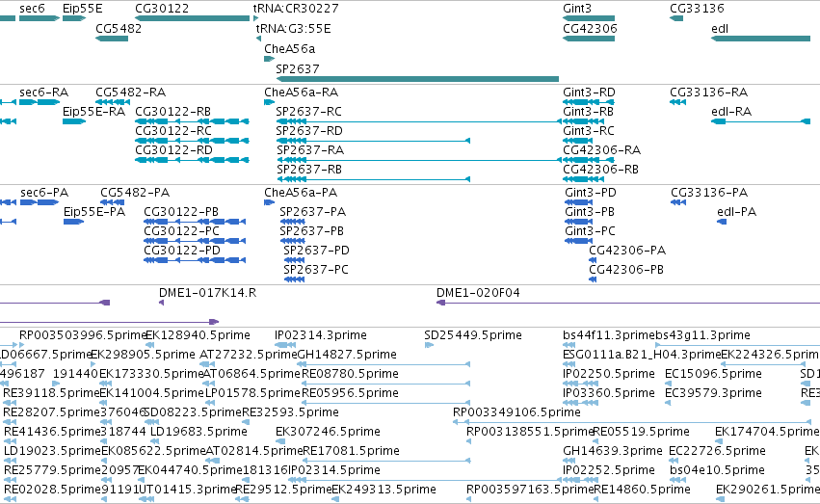Select transcript sec6-RA

[x=44, y=93]
